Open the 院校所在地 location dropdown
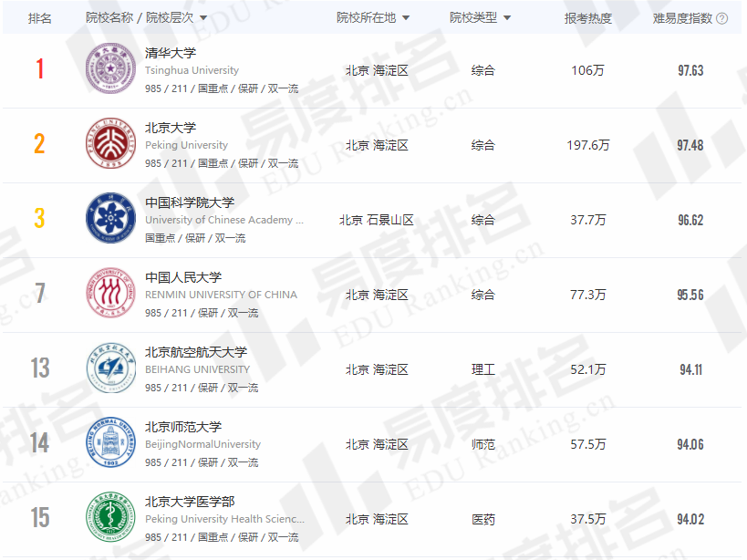This screenshot has width=747, height=560. pyautogui.click(x=405, y=18)
